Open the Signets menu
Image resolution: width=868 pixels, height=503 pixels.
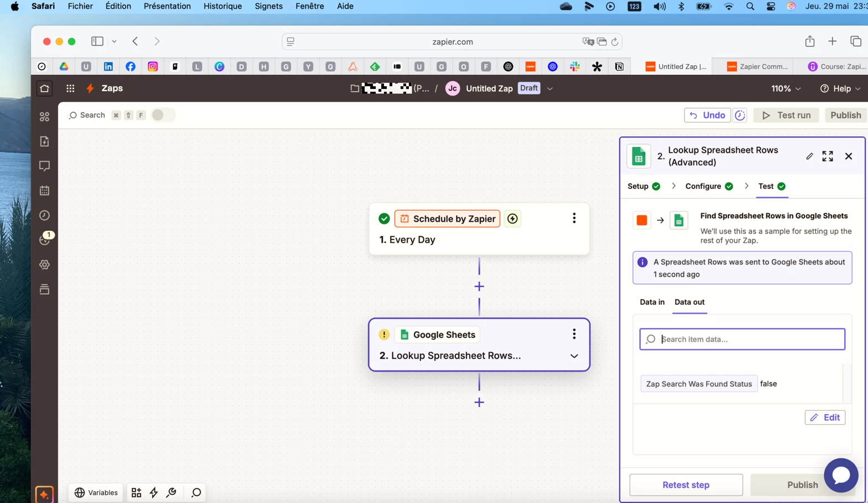(x=269, y=6)
